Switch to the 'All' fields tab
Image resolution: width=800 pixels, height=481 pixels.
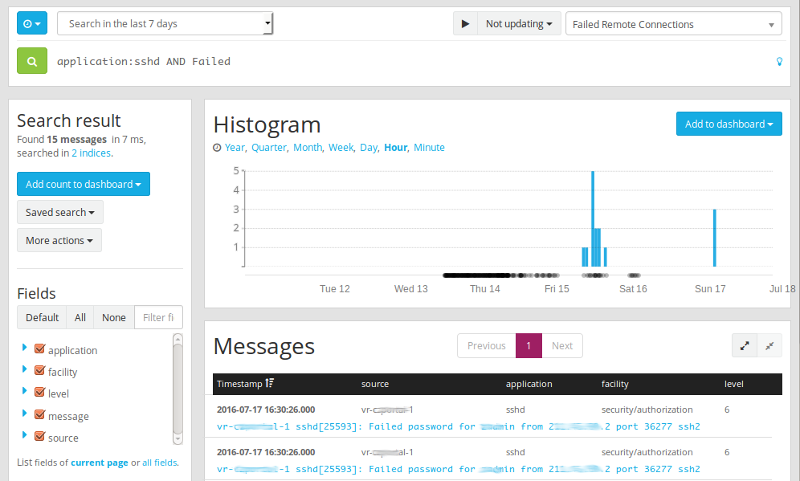(x=80, y=318)
